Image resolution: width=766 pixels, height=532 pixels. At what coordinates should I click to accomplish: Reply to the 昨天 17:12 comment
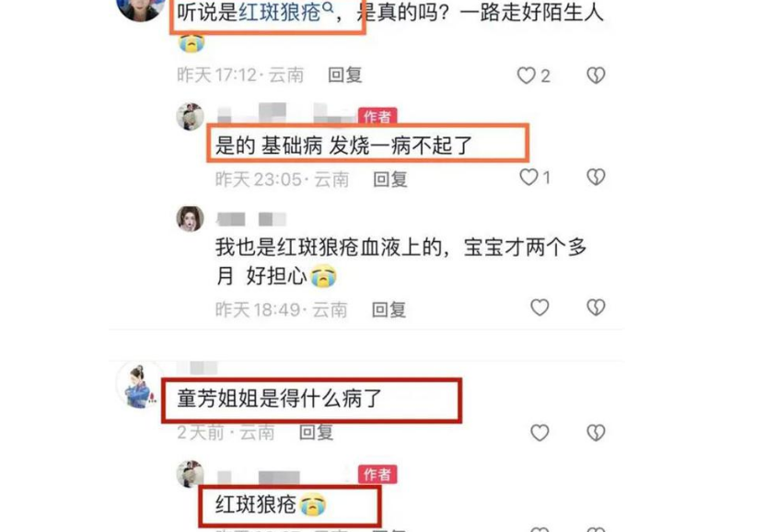pos(345,75)
